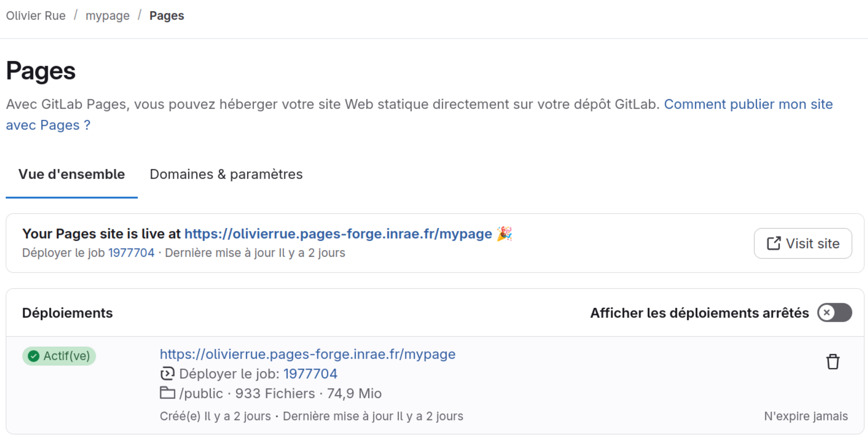Click external link icon in Visit site

[773, 243]
